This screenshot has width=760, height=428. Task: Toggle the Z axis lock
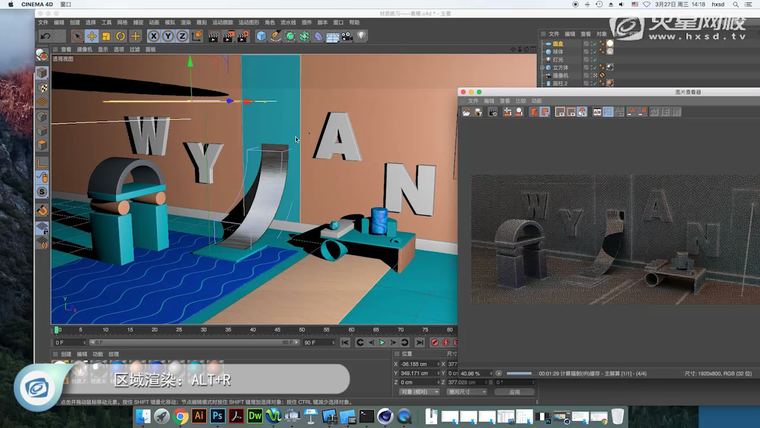(x=182, y=36)
